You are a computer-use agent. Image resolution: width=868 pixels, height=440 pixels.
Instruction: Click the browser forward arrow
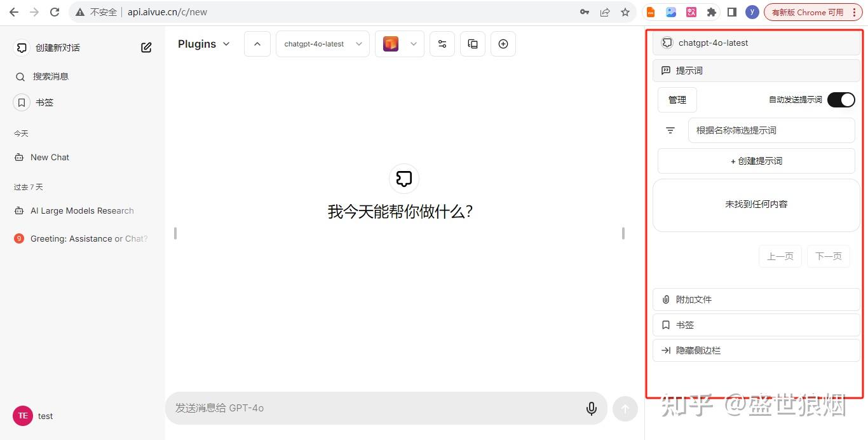coord(34,12)
